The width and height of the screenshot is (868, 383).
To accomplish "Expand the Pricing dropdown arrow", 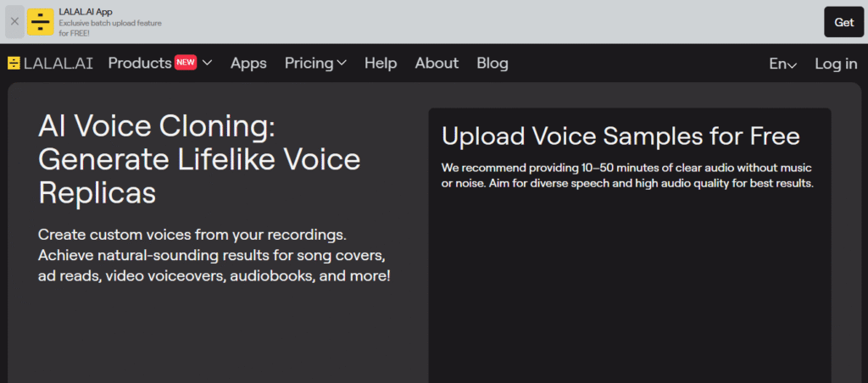I will coord(342,64).
